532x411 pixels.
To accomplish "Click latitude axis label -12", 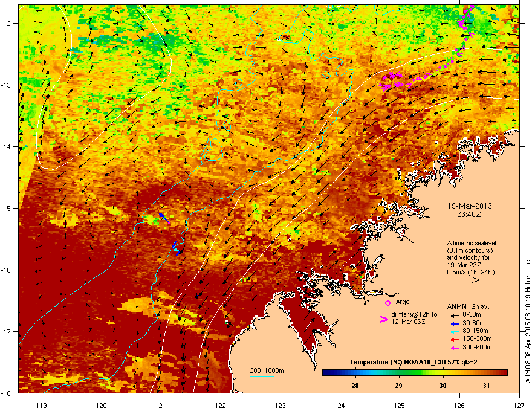I will pyautogui.click(x=7, y=24).
